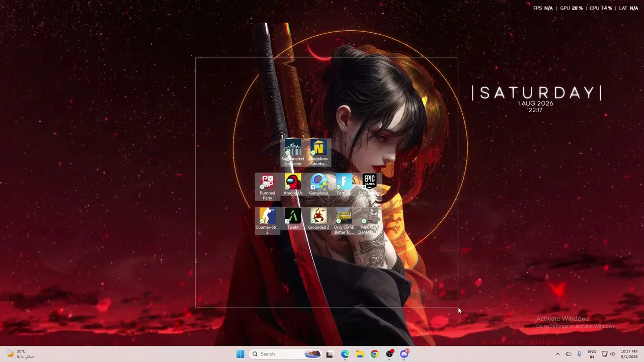This screenshot has height=362, width=644.
Task: Show hidden system tray icons
Action: pos(557,354)
